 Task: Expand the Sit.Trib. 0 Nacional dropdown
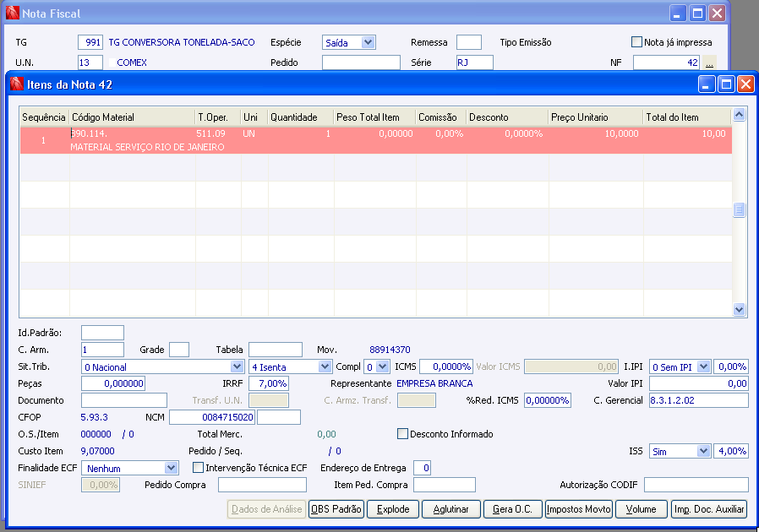point(237,366)
